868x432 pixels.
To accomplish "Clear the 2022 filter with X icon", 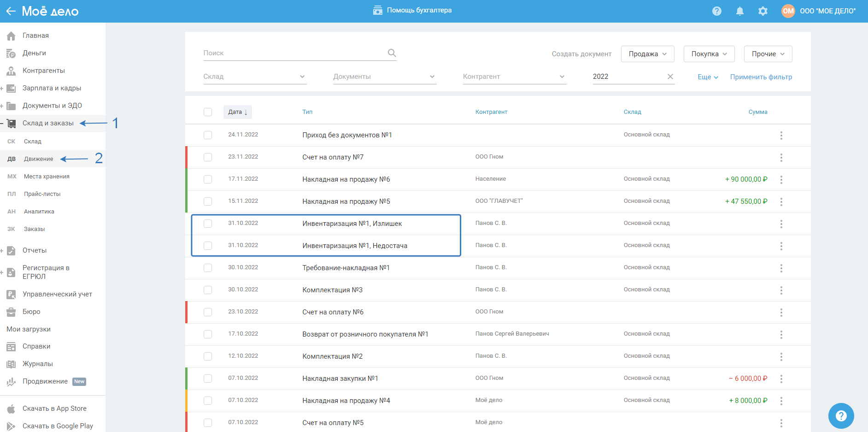I will [670, 77].
